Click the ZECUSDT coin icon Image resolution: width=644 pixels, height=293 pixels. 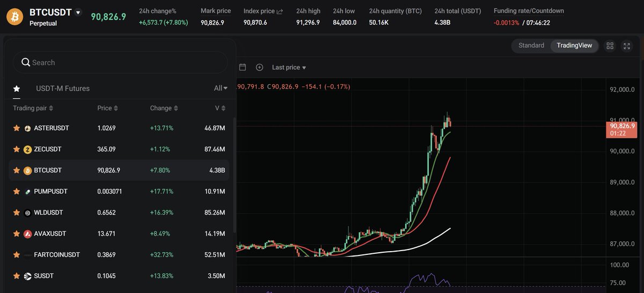click(x=28, y=149)
